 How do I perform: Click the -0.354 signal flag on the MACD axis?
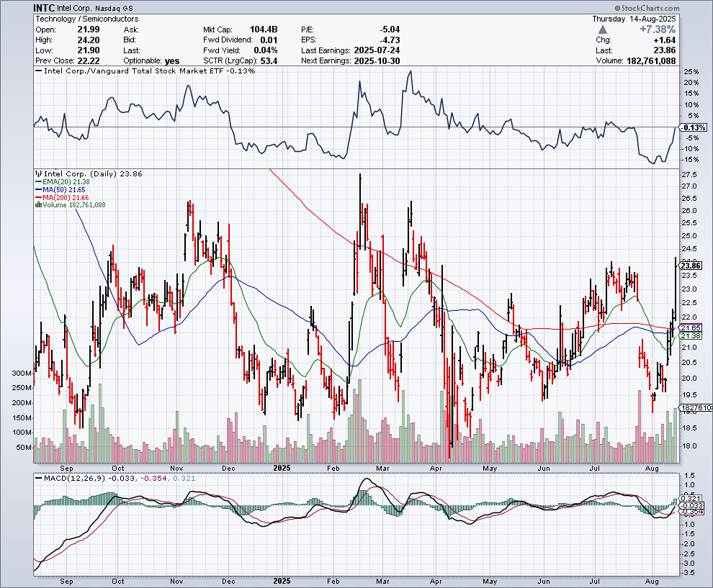692,512
